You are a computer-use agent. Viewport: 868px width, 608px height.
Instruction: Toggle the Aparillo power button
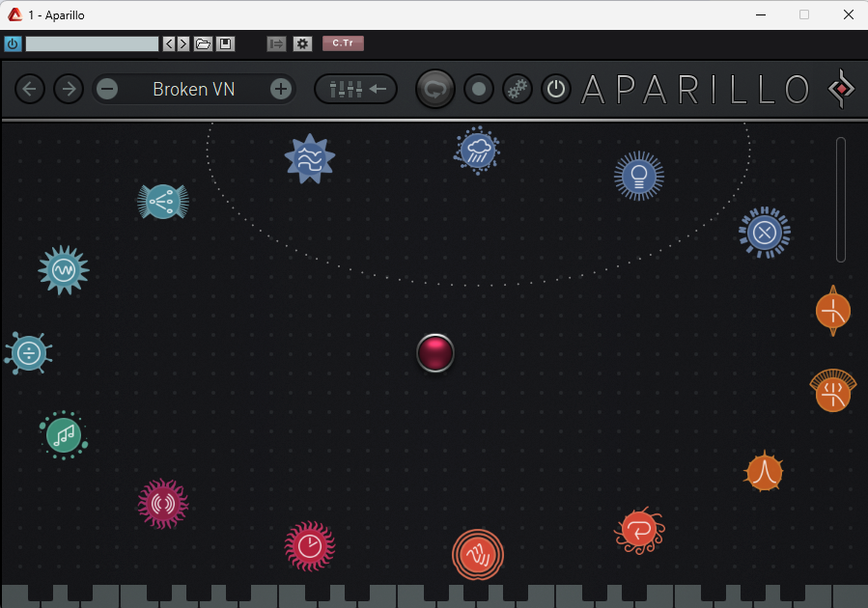click(556, 89)
